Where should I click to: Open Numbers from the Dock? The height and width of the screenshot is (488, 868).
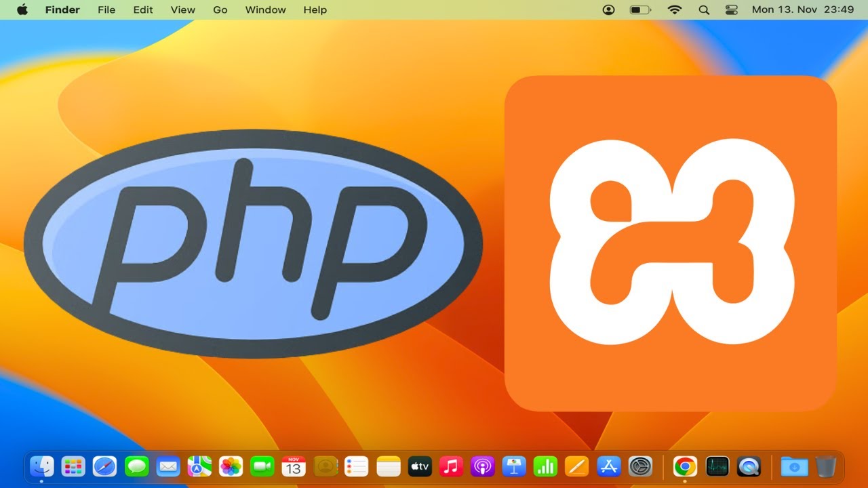click(x=545, y=466)
